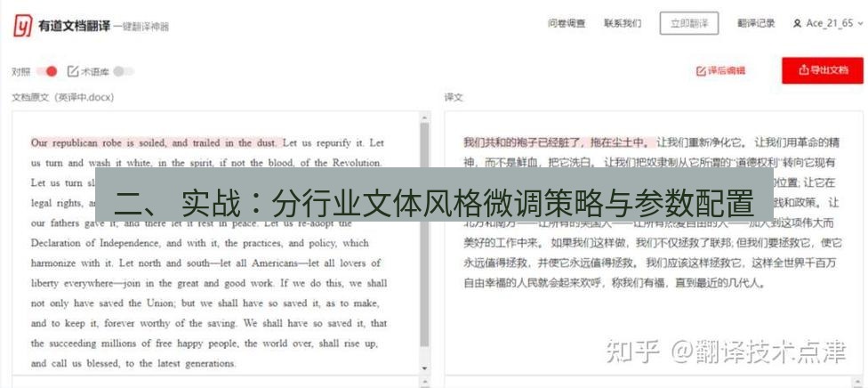Screen dimensions: 868x388
Task: Click the source line 'and call us blessed'
Action: tap(133, 364)
